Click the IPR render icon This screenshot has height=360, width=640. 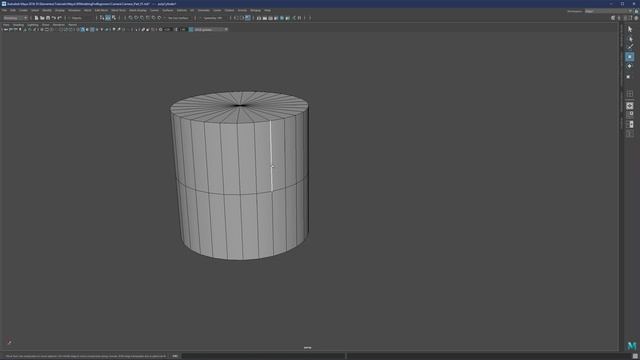pos(270,18)
